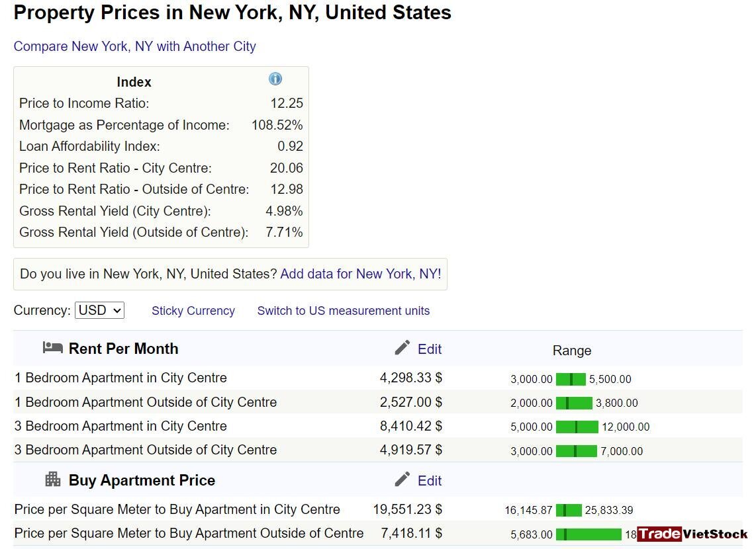This screenshot has height=549, width=756.
Task: Click Gross Rental Yield (Outside of Centre) label
Action: coord(134,232)
